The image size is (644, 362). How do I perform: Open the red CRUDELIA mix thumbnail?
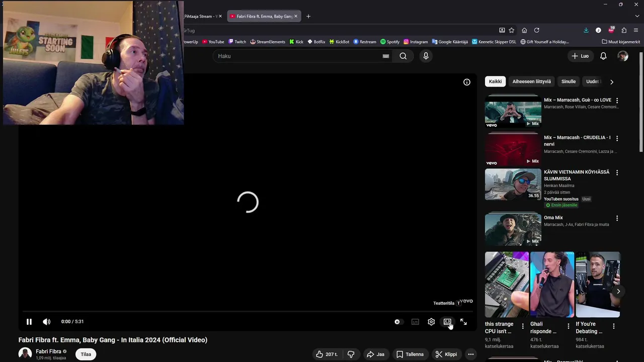(513, 150)
